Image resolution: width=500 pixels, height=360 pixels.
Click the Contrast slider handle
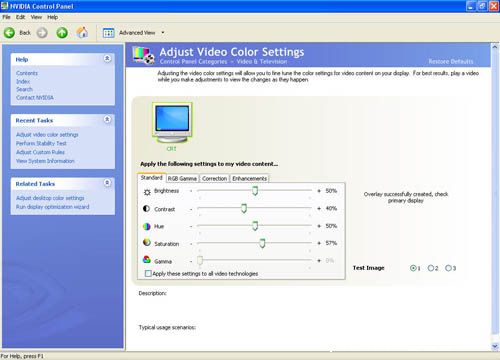[x=244, y=208]
